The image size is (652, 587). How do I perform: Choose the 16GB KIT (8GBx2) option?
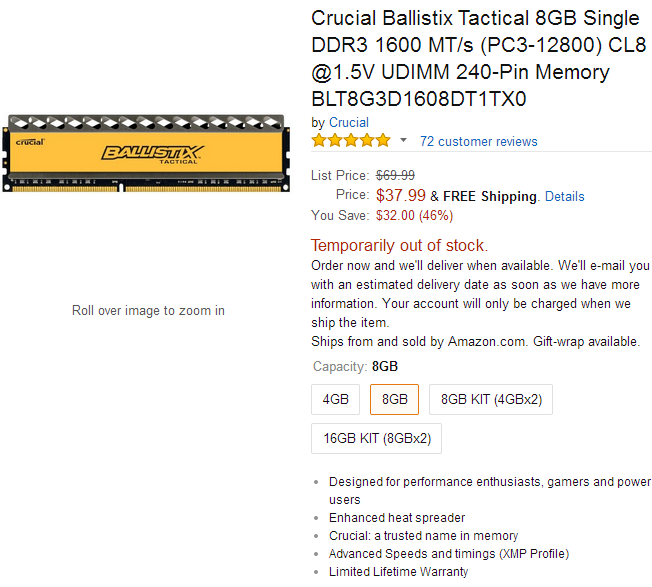click(376, 438)
